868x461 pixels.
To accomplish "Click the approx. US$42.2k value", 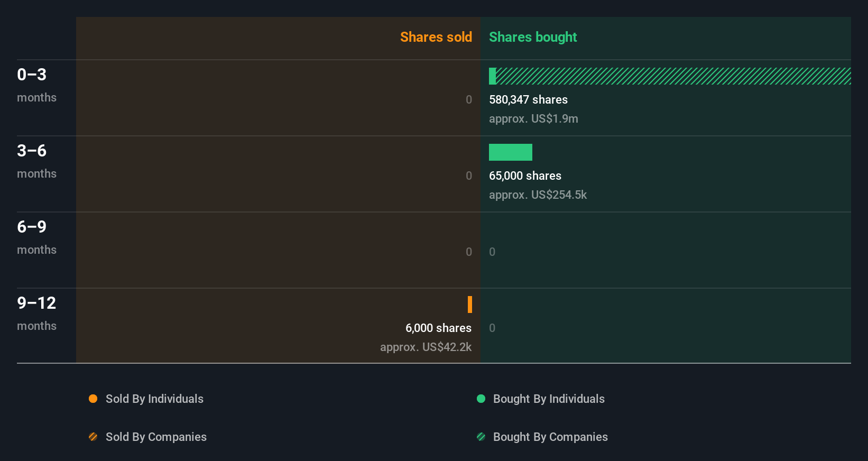I will tap(426, 347).
